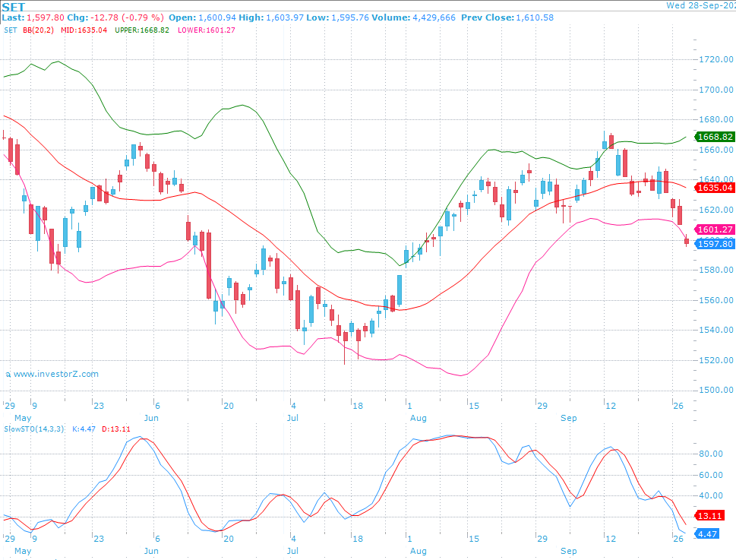
Task: Click the Aug label on stochastic panel axis
Action: [419, 551]
